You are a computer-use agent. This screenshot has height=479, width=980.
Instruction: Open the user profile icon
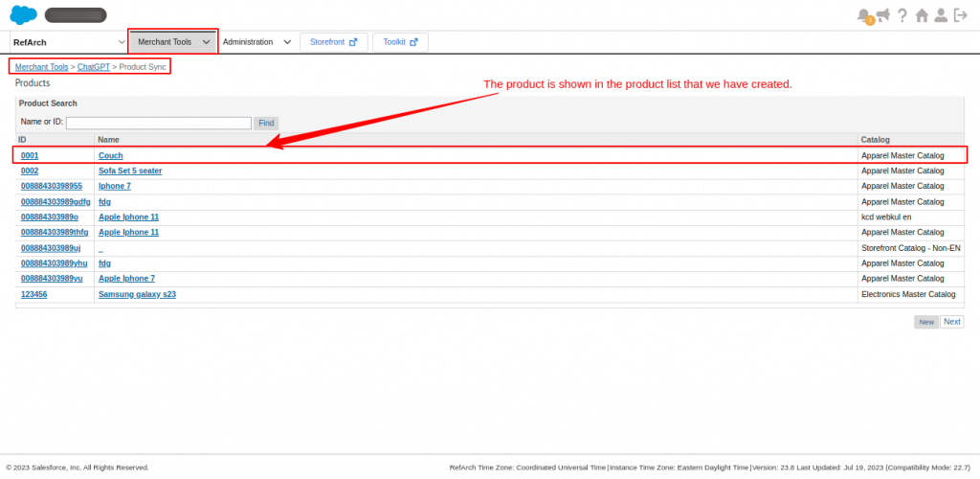(x=941, y=15)
